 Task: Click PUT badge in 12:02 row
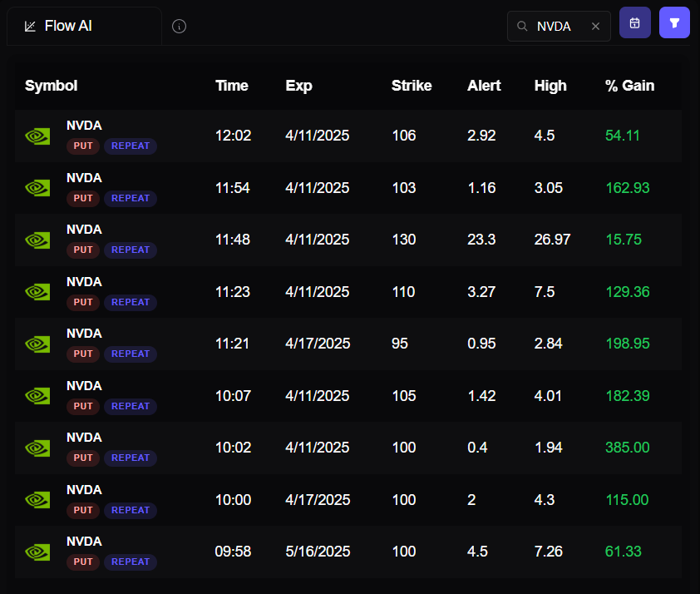point(83,146)
